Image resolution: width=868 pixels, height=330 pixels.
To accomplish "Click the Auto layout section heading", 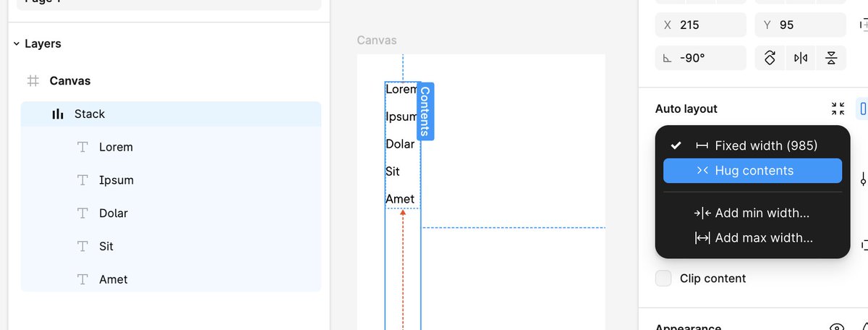I will 686,109.
